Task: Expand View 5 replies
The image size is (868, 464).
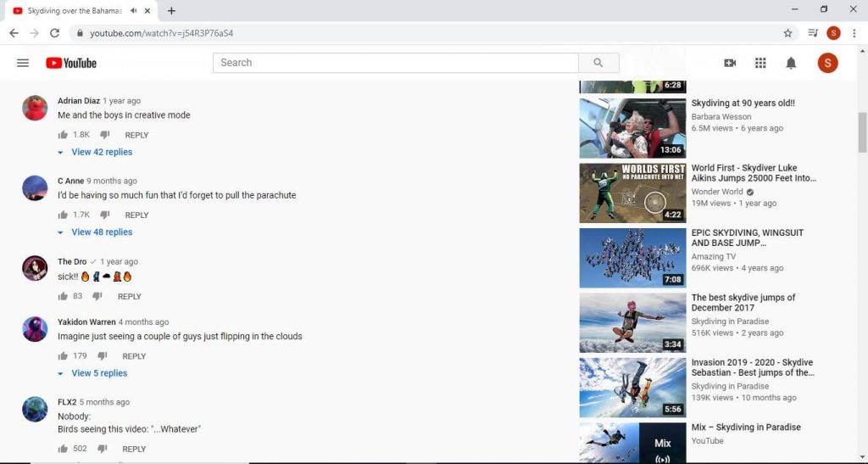Action: click(x=92, y=373)
